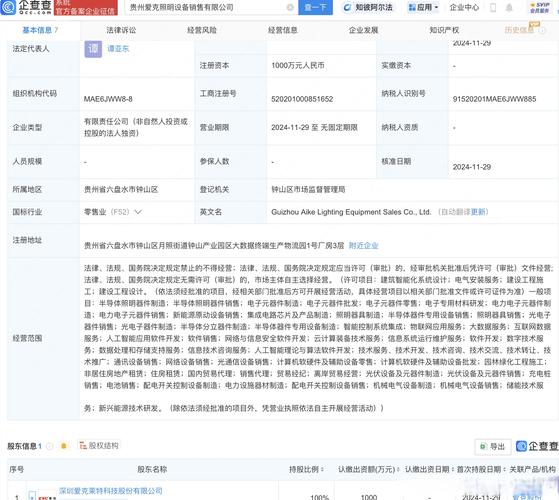
Task: Open info icon beside 历史信息
Action: (542, 31)
